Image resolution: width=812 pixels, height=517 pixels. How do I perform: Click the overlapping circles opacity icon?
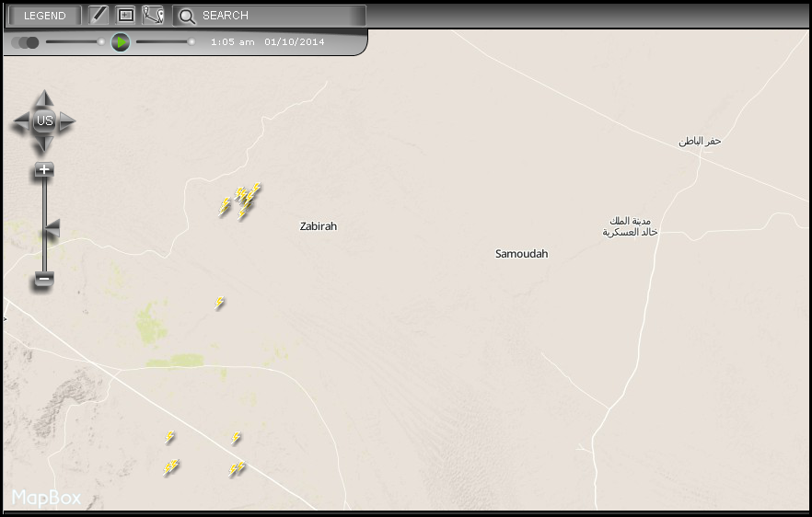click(26, 42)
